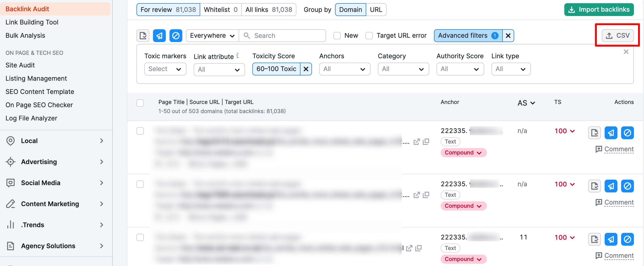Open the Authority Score filter dropdown

(x=460, y=69)
